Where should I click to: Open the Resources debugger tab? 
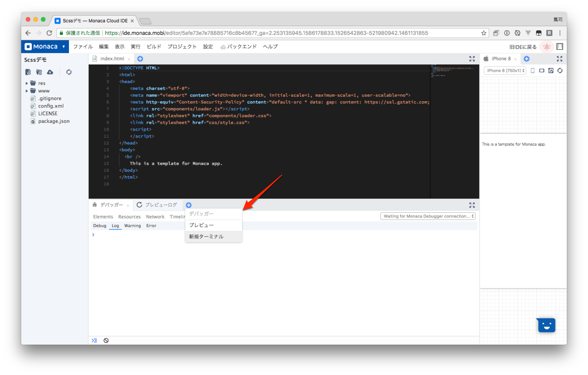129,217
